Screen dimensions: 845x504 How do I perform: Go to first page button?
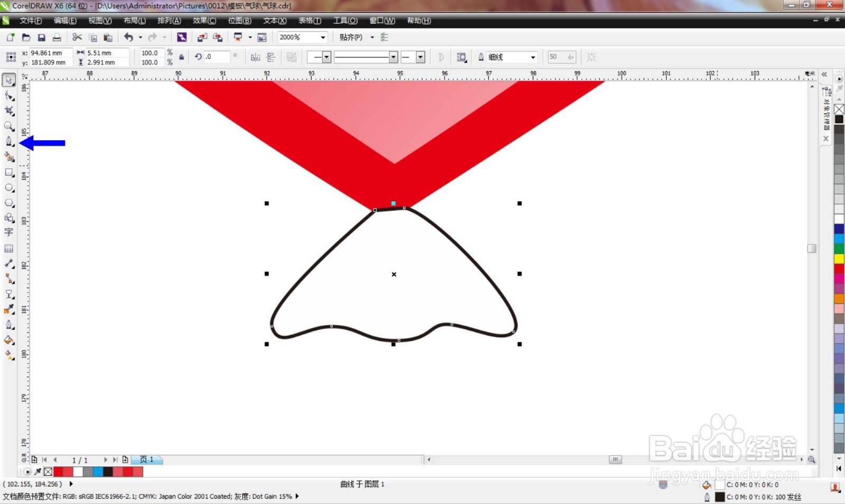44,460
